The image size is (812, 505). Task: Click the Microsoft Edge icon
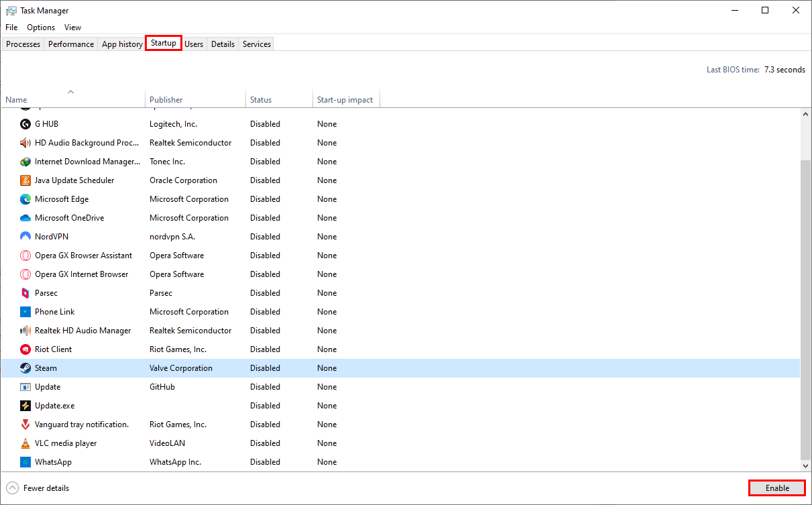click(25, 199)
